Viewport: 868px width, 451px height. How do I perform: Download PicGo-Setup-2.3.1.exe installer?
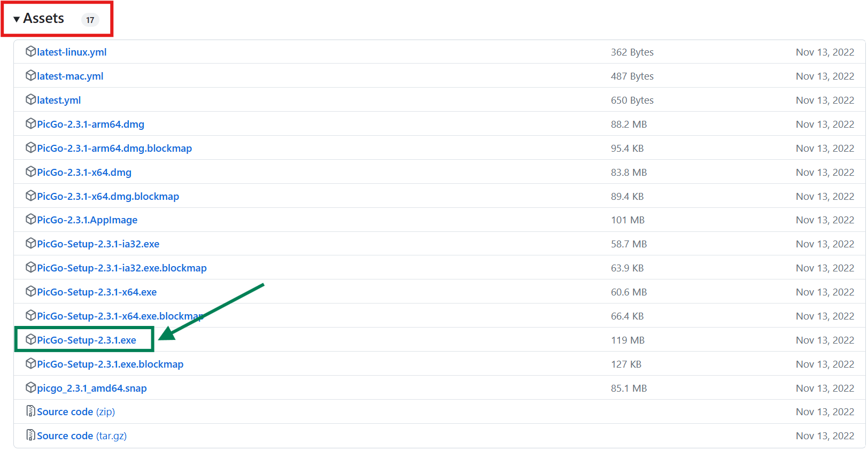(x=87, y=340)
